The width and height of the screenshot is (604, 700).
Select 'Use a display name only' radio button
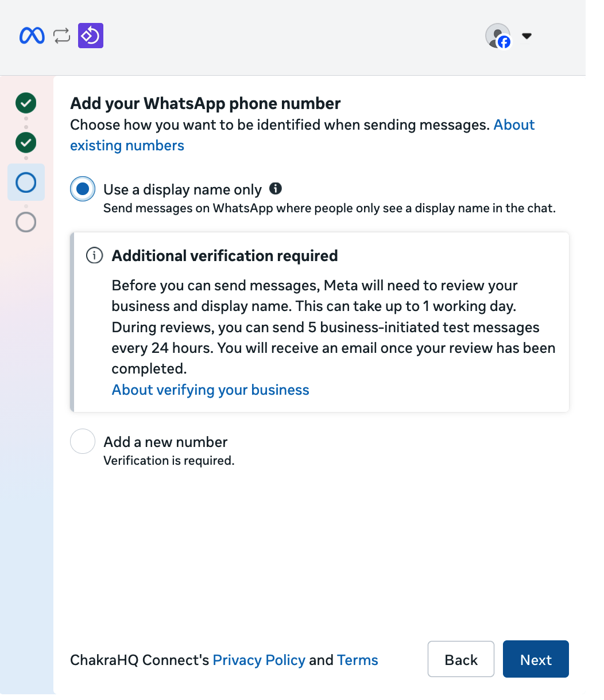83,189
